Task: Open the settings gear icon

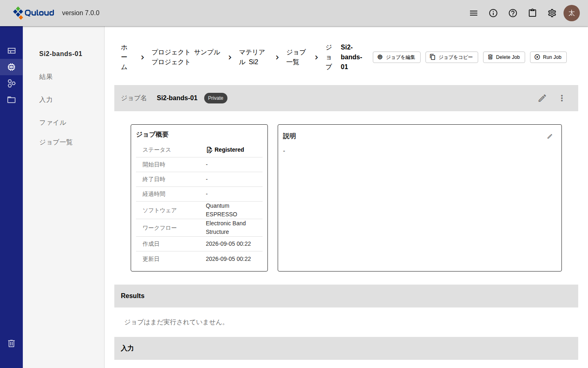Action: (552, 13)
